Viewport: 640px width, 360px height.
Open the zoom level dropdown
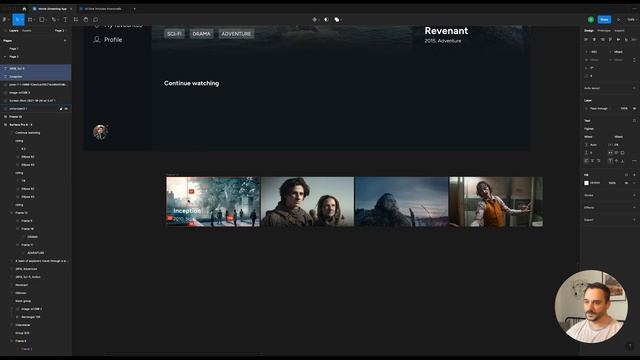631,19
